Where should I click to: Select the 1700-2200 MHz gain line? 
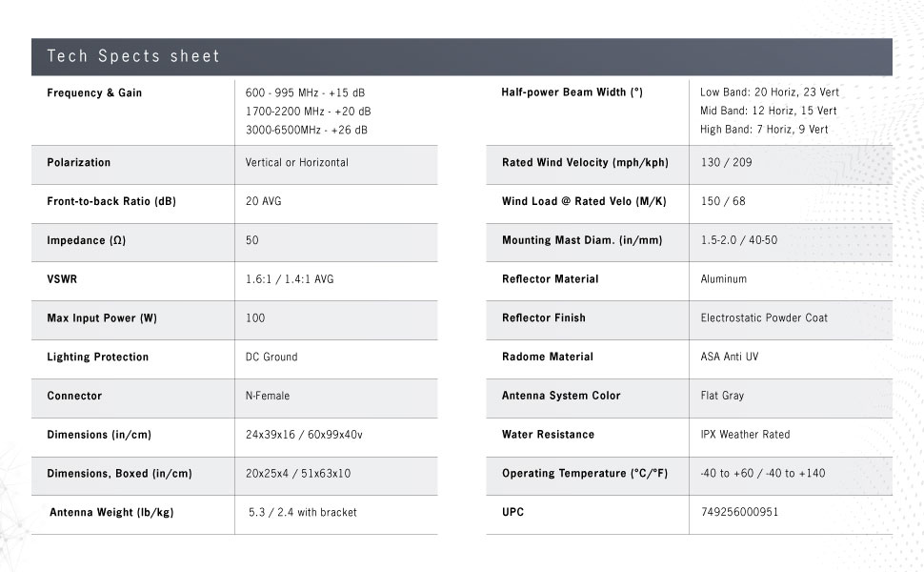(x=308, y=112)
